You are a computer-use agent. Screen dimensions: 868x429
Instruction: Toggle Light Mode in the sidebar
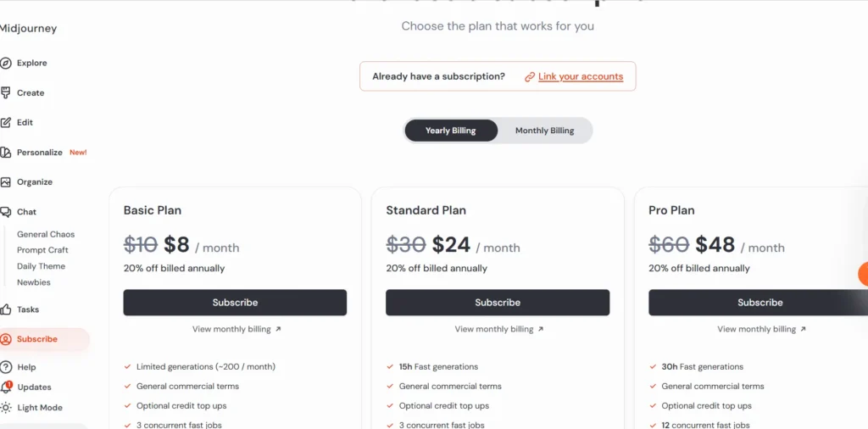coord(31,408)
